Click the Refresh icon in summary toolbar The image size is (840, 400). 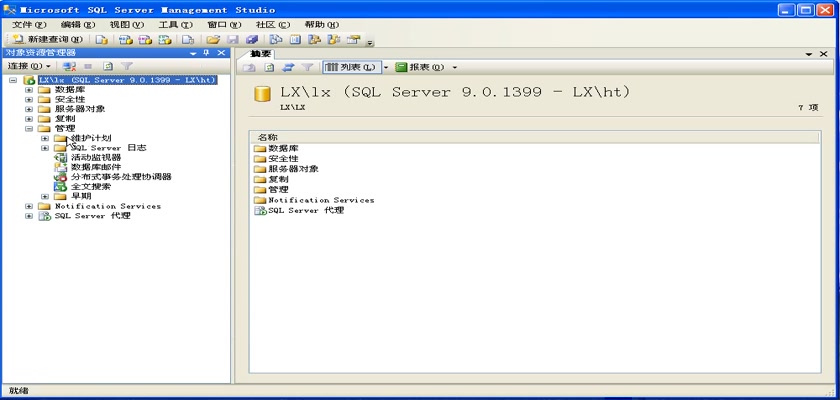(269, 67)
